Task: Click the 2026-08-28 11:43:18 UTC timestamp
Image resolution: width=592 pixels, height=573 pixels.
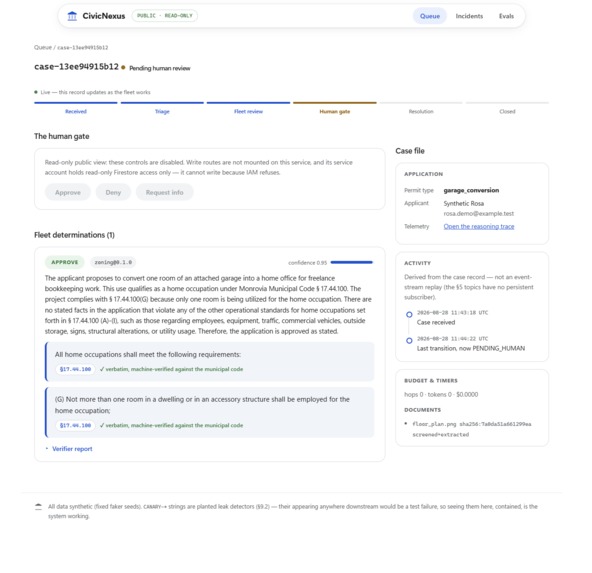Action: pos(452,313)
